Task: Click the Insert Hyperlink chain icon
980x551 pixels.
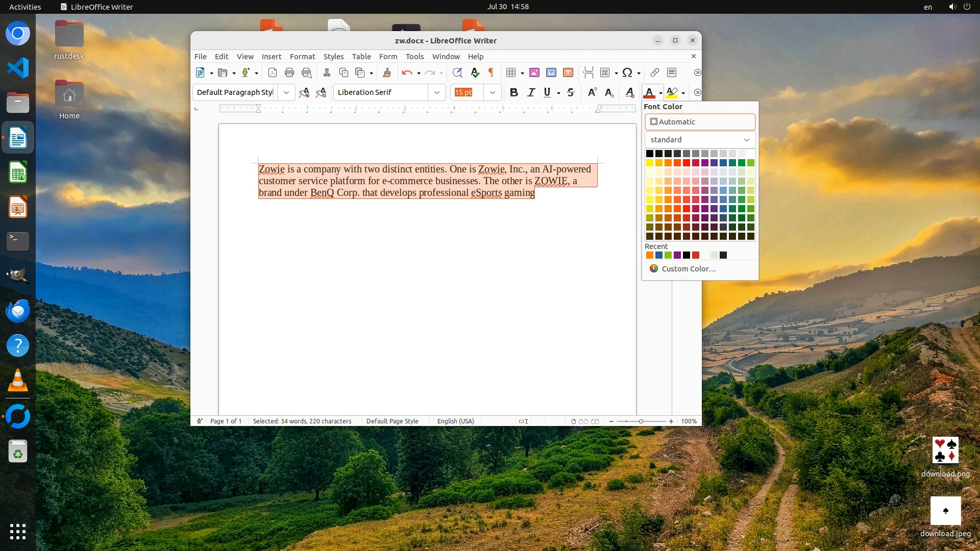Action: coord(655,72)
